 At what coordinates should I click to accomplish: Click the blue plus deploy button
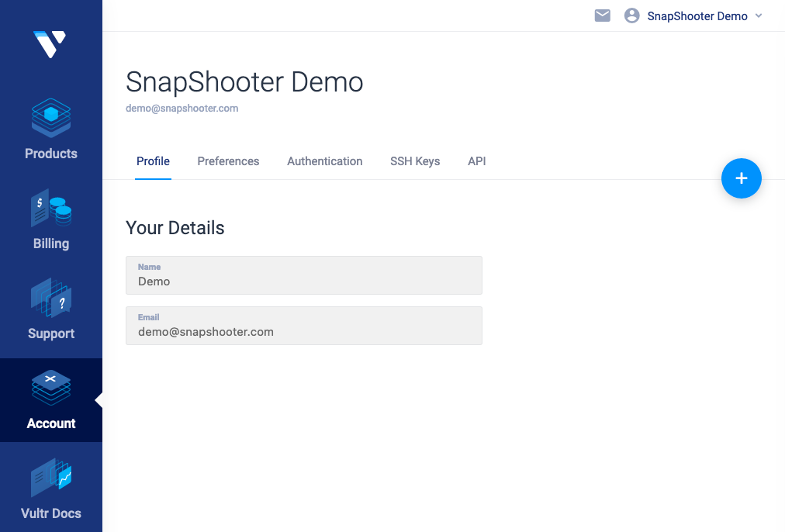741,178
